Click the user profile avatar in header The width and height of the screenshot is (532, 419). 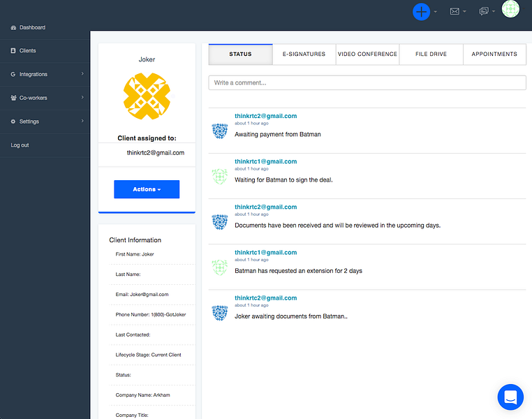pos(510,9)
